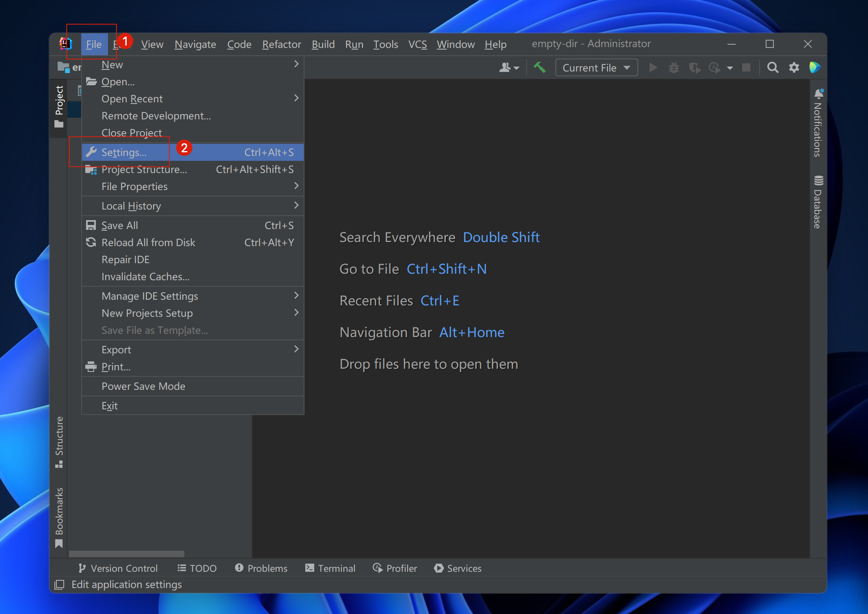The height and width of the screenshot is (614, 868).
Task: Open the Bookmarks tool window
Action: coord(59,518)
